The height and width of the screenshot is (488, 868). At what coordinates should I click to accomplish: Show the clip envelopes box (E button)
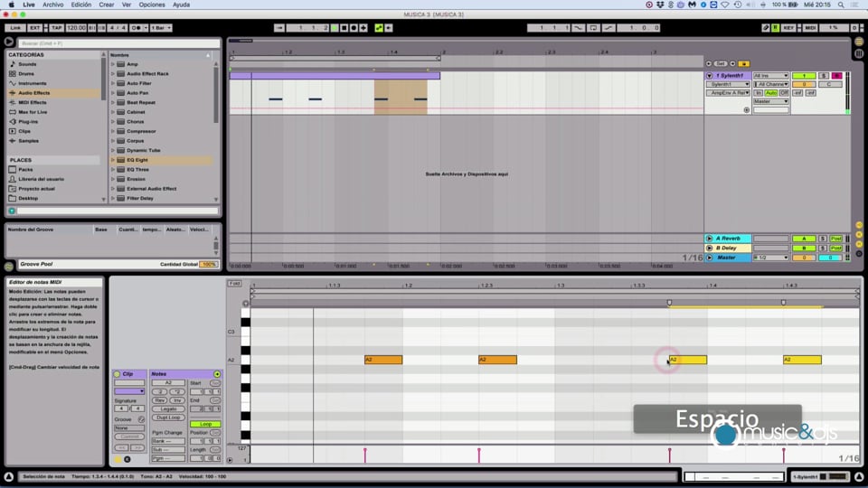point(127,459)
